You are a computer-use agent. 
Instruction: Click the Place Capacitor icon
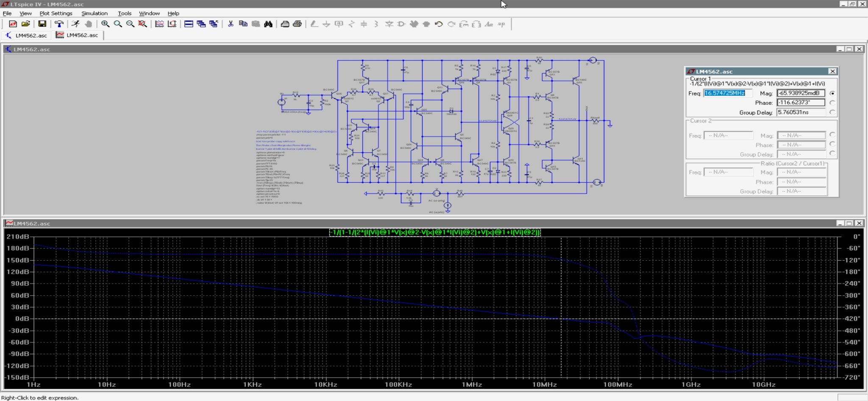coord(364,24)
